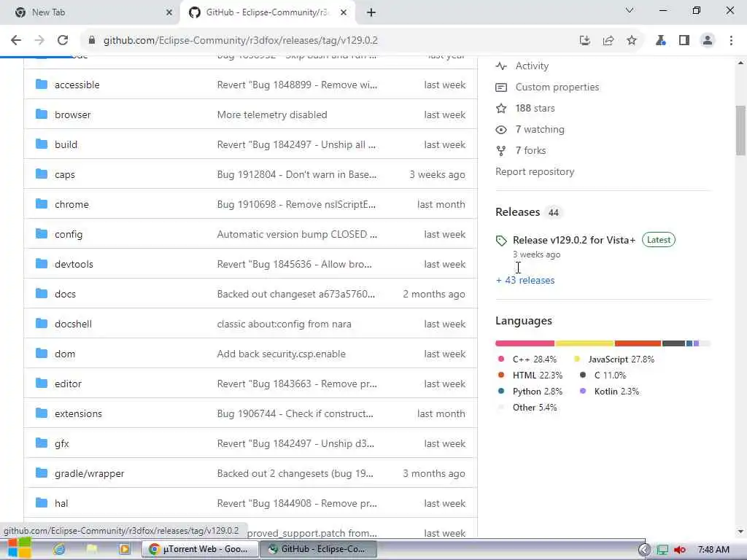Viewport: 747px width, 560px height.
Task: Open File Explorer from taskbar
Action: click(x=92, y=549)
